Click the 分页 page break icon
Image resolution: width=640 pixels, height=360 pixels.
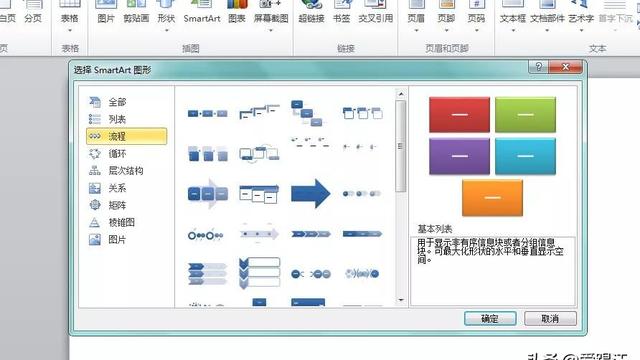point(33,12)
